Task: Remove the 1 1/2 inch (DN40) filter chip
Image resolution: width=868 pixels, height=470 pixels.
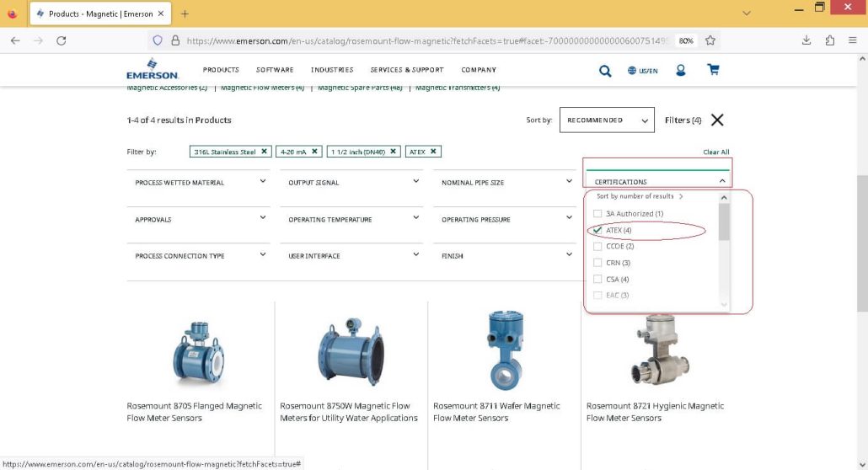Action: point(393,151)
